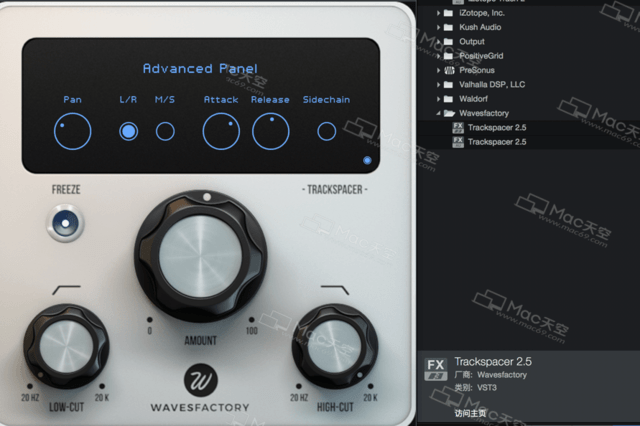The width and height of the screenshot is (640, 426).
Task: Click the high-cut filter shape icon
Action: click(335, 289)
